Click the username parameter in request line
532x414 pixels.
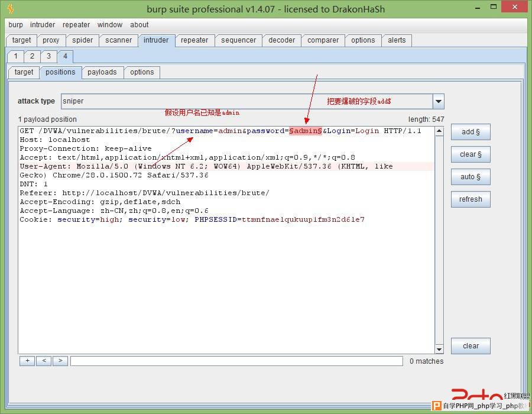194,131
